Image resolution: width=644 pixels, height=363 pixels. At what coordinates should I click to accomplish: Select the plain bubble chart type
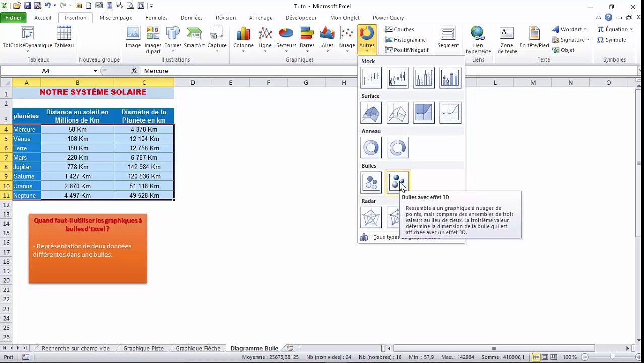371,183
